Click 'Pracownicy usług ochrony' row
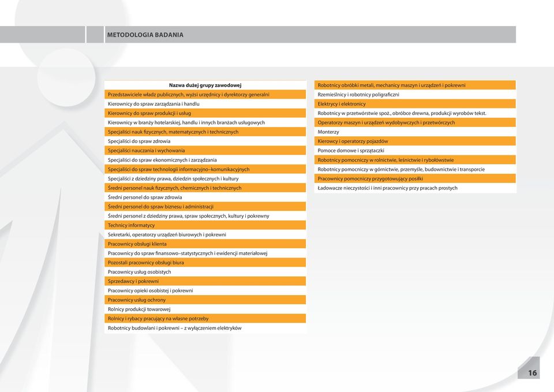The image size is (554, 392). coord(205,300)
